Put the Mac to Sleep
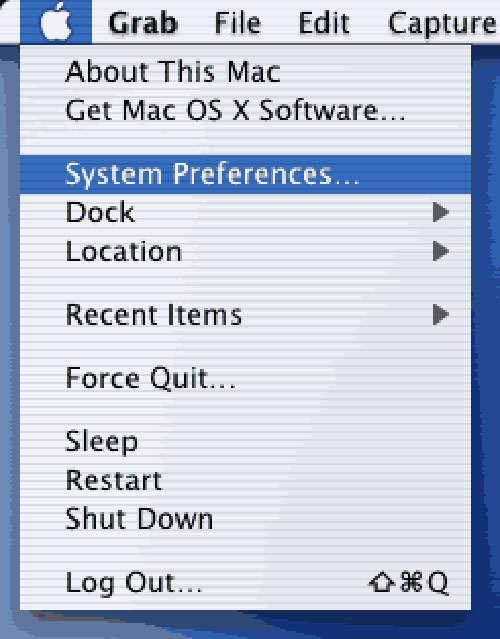500x639 pixels. [245, 442]
